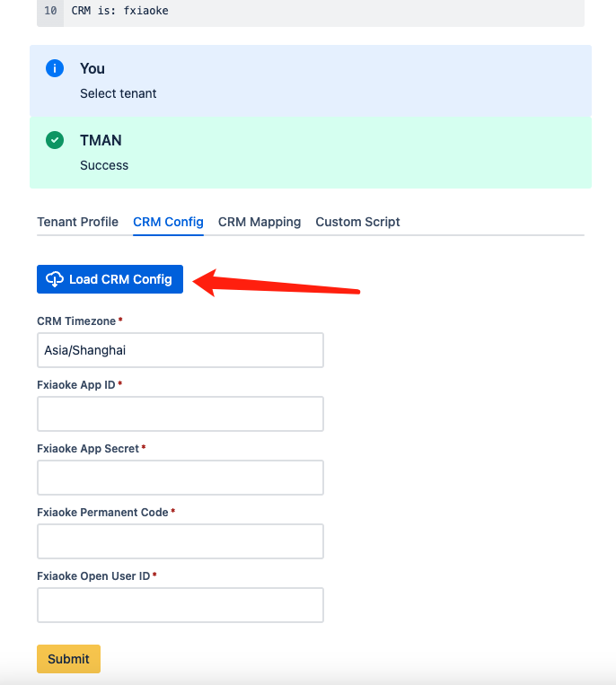Viewport: 616px width, 685px height.
Task: Click the CRM Timezone field label
Action: pyautogui.click(x=76, y=321)
